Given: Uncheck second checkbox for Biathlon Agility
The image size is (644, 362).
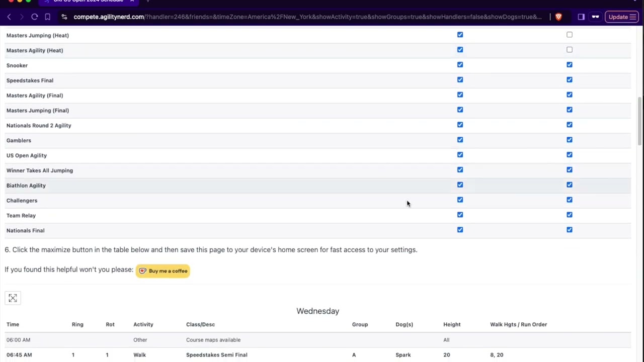Looking at the screenshot, I should coord(570,185).
